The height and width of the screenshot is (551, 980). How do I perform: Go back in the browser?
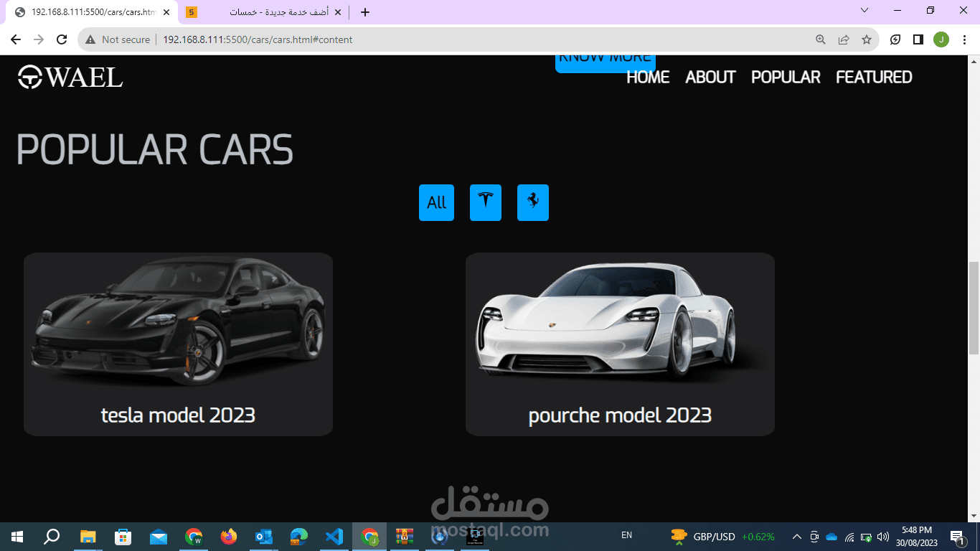point(16,39)
